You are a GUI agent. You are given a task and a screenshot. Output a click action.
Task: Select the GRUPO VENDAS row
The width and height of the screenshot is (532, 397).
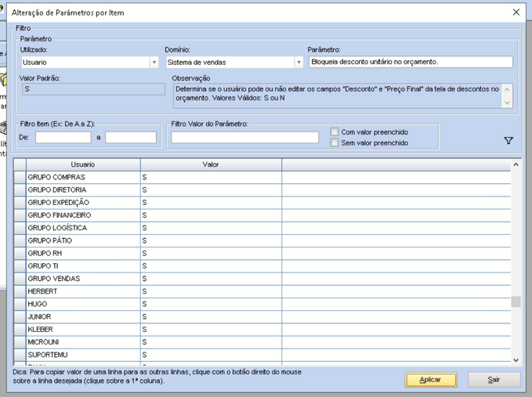click(x=262, y=279)
